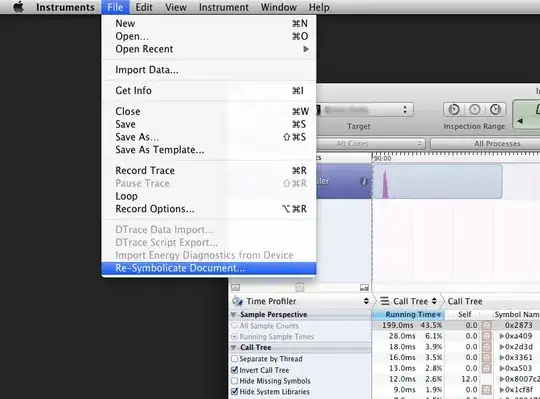This screenshot has width=540, height=399.
Task: Click the Time Profiler instrument icon
Action: click(237, 301)
